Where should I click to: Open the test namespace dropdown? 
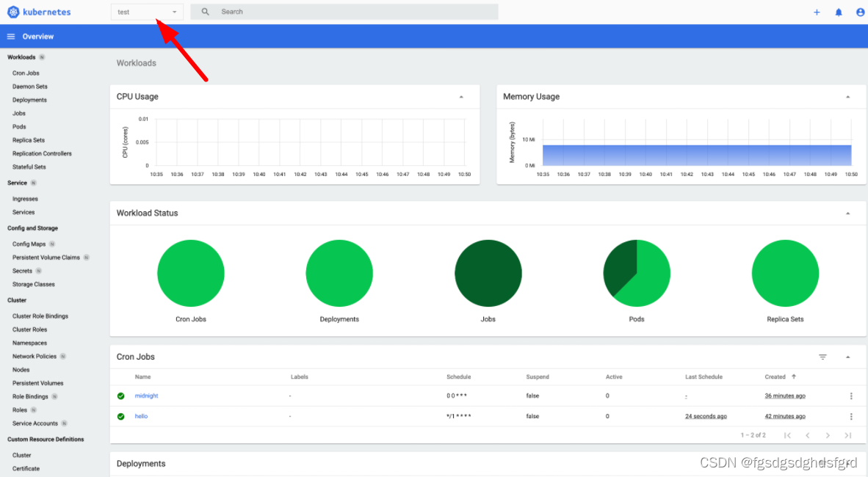147,12
